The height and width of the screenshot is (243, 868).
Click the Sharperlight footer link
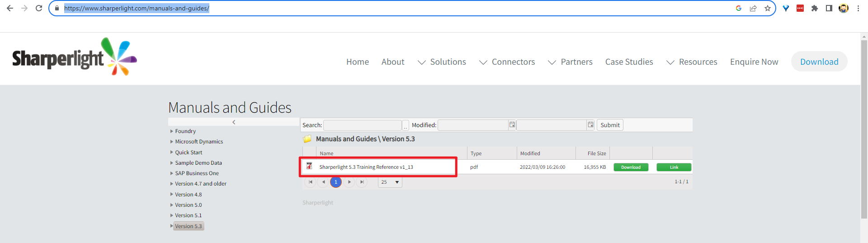click(x=318, y=203)
